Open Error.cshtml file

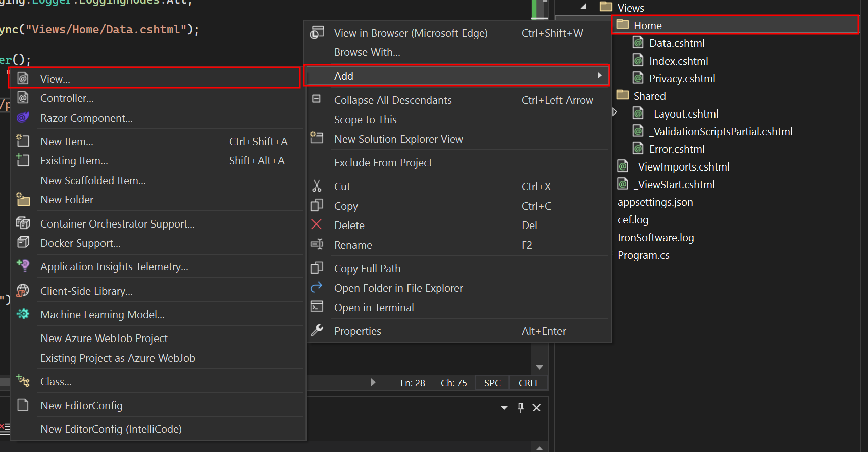(x=677, y=149)
